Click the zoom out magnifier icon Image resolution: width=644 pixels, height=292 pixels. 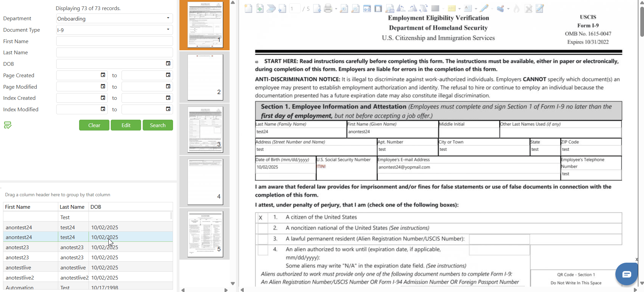point(355,9)
